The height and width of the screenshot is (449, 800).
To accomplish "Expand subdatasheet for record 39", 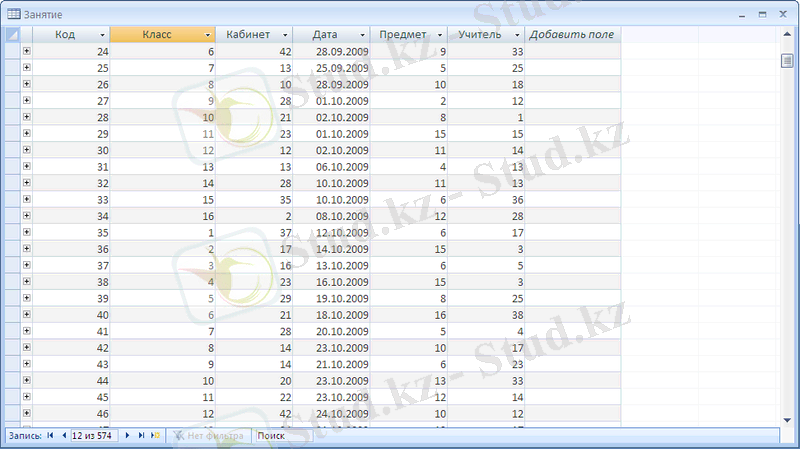I will (x=27, y=298).
